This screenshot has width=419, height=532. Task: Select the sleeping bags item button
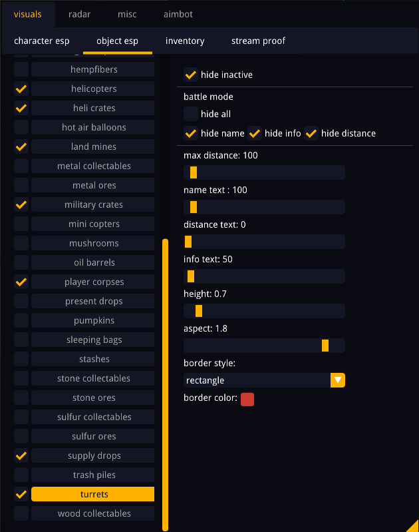[x=93, y=340]
